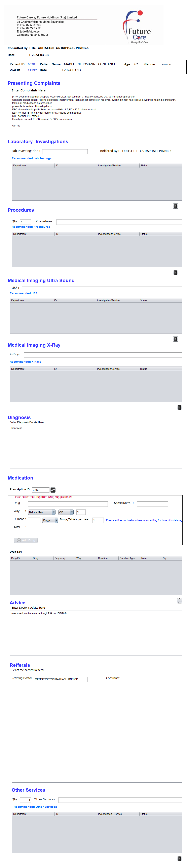This screenshot has height=868, width=187.
Task: Open Patient ID 6028 link
Action: pyautogui.click(x=31, y=64)
